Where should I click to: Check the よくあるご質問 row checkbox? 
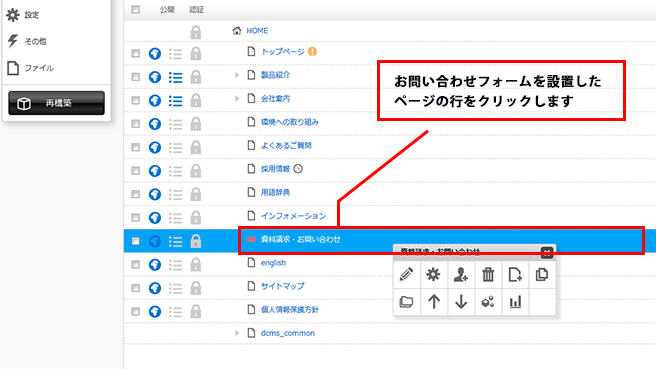[x=136, y=147]
